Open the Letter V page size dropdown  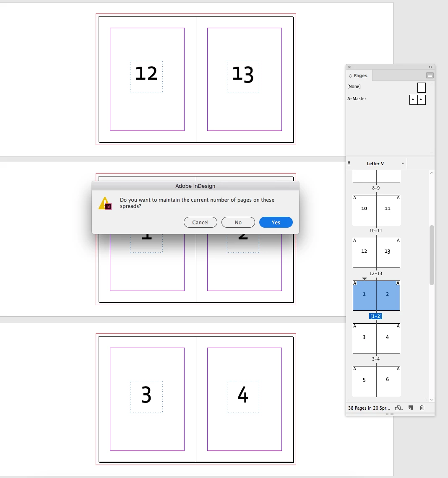pyautogui.click(x=403, y=164)
